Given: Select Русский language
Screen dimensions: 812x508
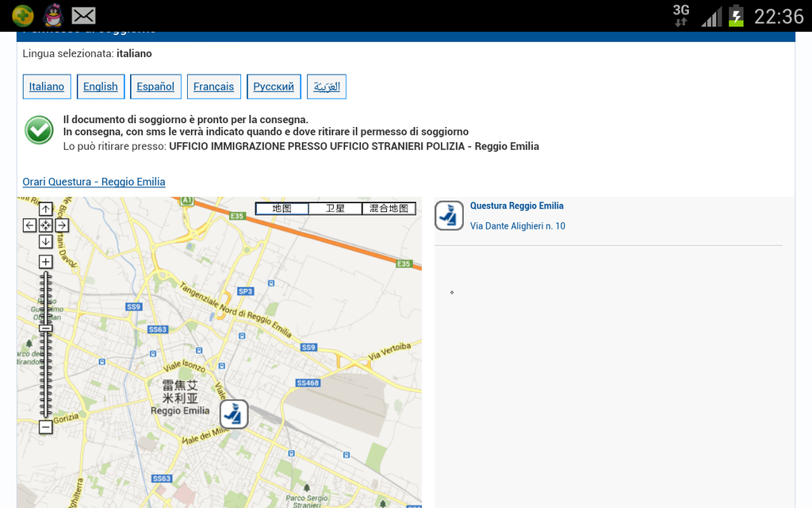Looking at the screenshot, I should 274,87.
